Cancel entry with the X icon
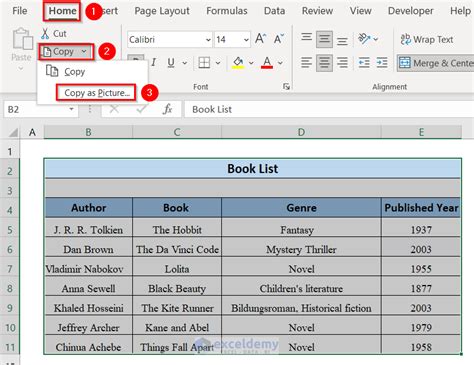This screenshot has width=474, height=365. pos(114,109)
